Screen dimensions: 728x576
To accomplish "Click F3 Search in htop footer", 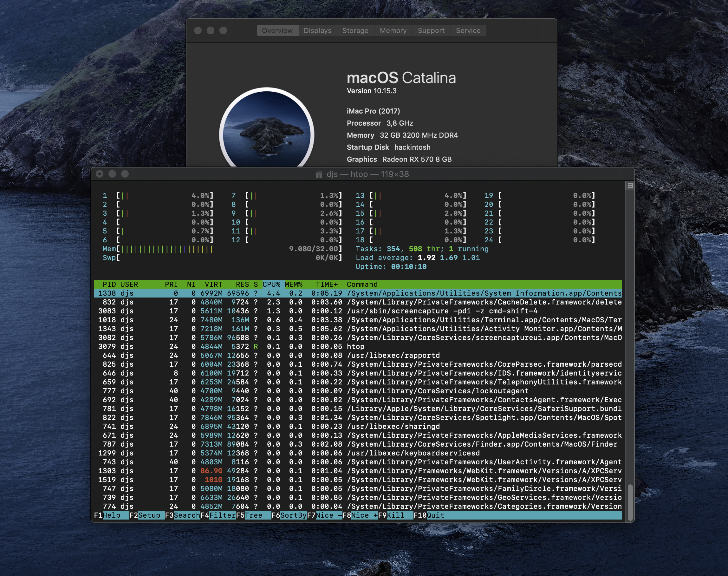I will pyautogui.click(x=183, y=515).
